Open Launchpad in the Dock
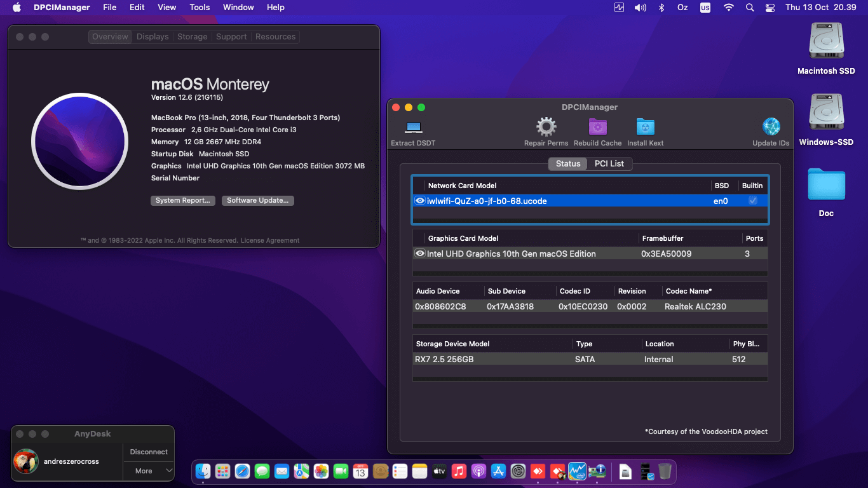Image resolution: width=868 pixels, height=488 pixels. (x=222, y=471)
